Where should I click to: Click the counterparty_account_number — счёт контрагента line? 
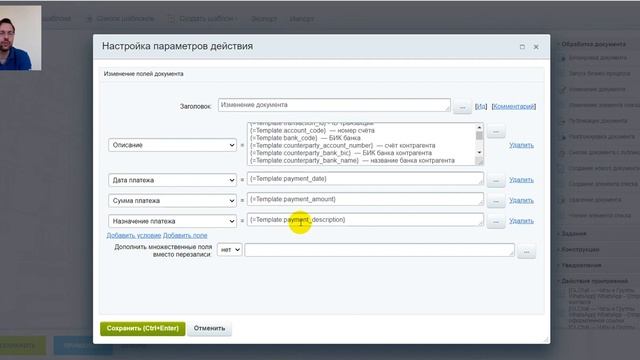click(x=342, y=145)
